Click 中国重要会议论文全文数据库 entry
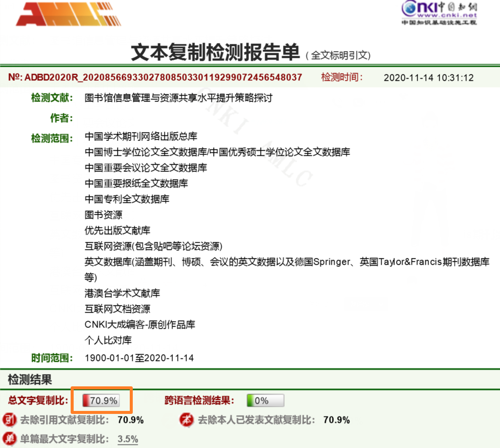 coord(146,167)
